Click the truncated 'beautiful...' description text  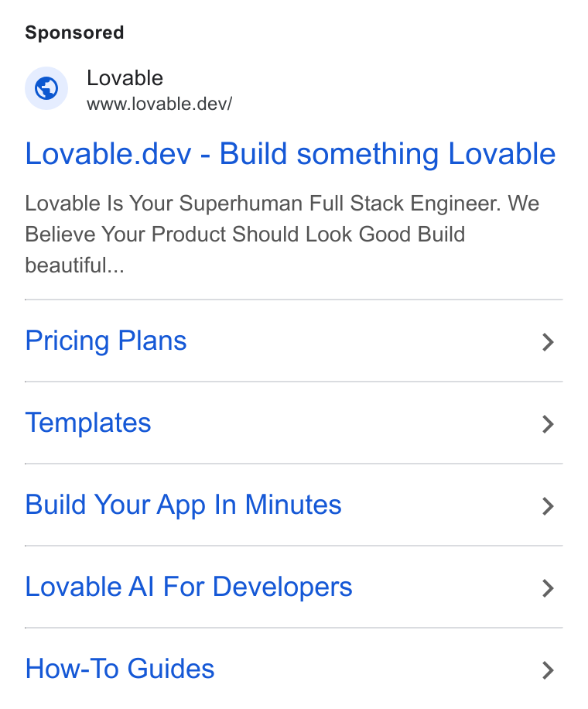tap(74, 265)
